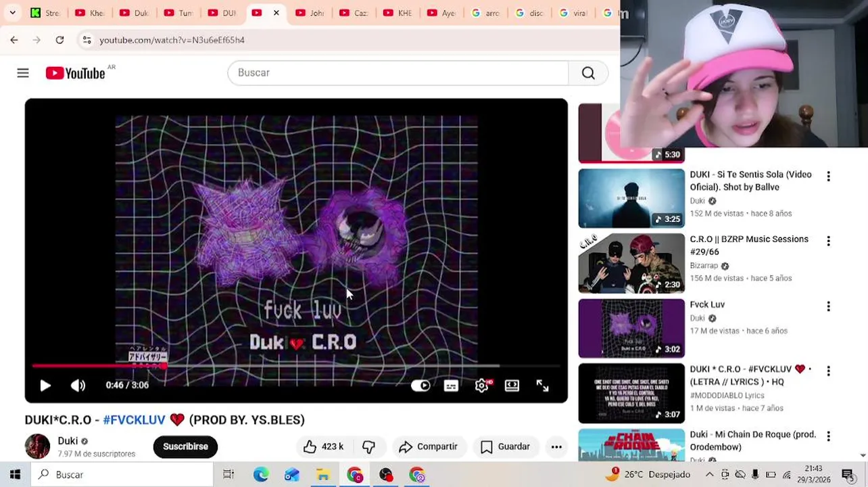Image resolution: width=868 pixels, height=487 pixels.
Task: Open the #FVCKLUV hashtag link in title
Action: click(x=134, y=420)
